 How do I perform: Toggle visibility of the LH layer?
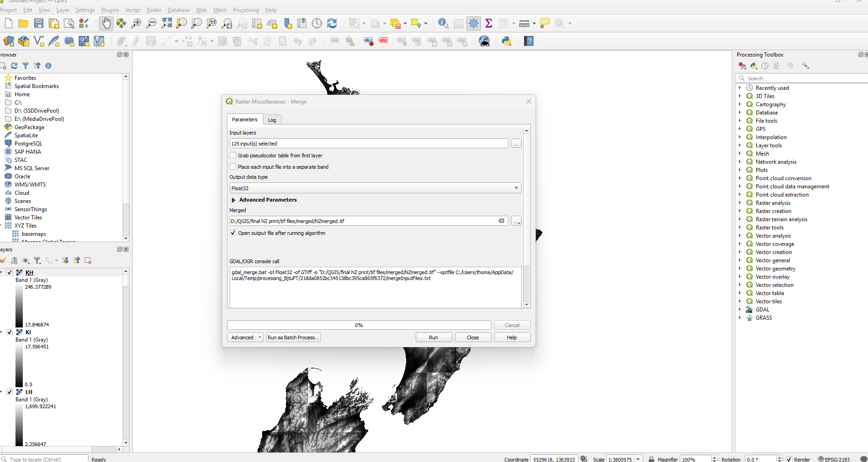point(10,392)
